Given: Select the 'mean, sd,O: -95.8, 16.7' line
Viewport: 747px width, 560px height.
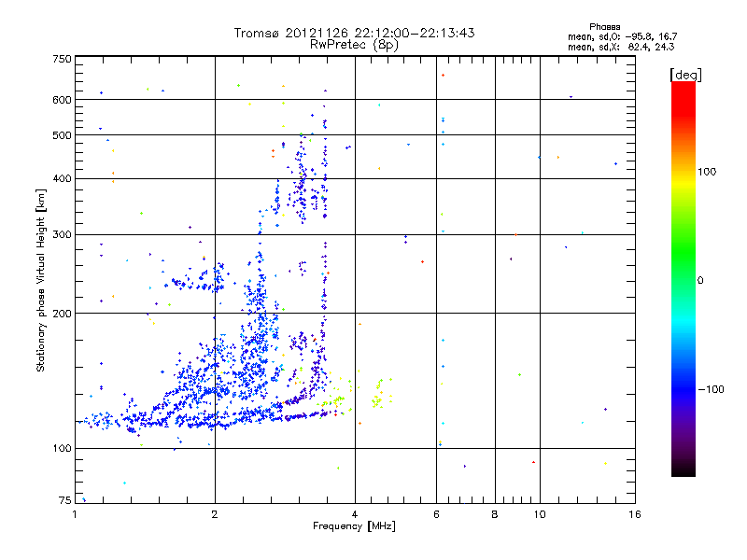Looking at the screenshot, I should (622, 36).
